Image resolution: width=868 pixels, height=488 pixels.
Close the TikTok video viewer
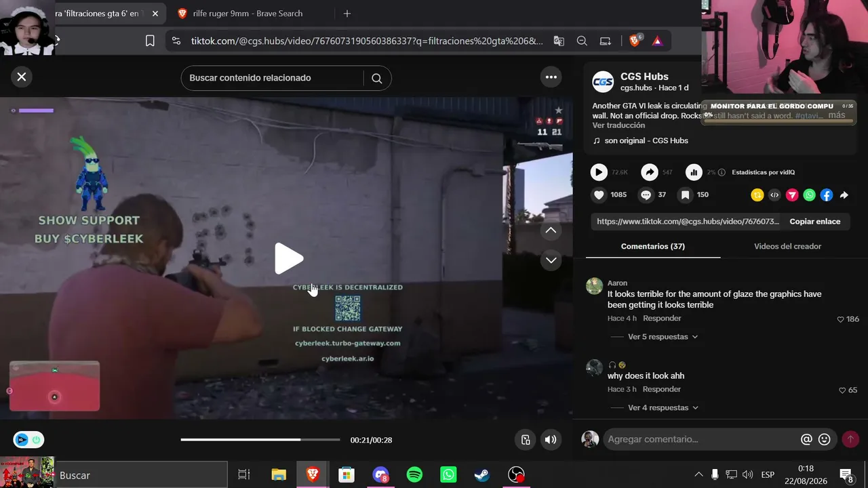pos(22,77)
